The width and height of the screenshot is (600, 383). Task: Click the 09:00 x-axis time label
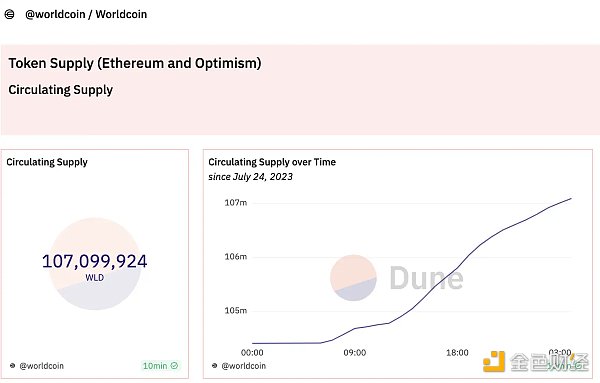pyautogui.click(x=355, y=352)
